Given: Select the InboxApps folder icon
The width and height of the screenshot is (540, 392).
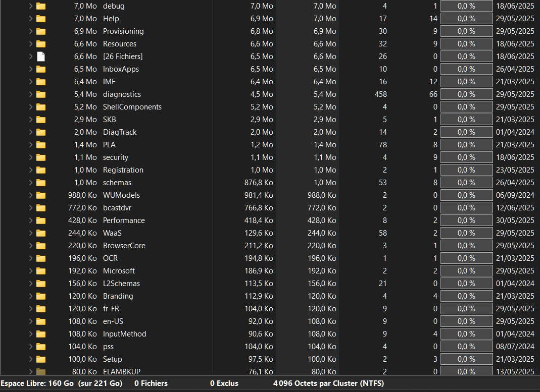Looking at the screenshot, I should [41, 69].
